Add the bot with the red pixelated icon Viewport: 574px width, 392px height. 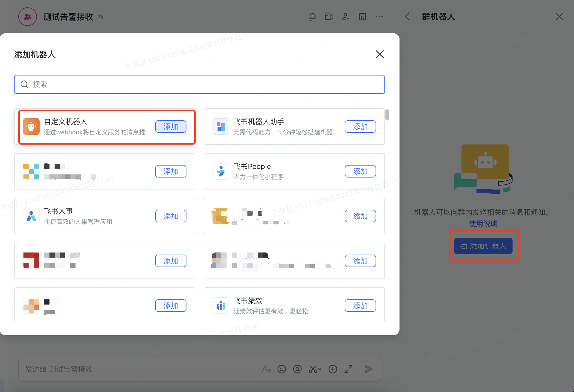pyautogui.click(x=171, y=261)
